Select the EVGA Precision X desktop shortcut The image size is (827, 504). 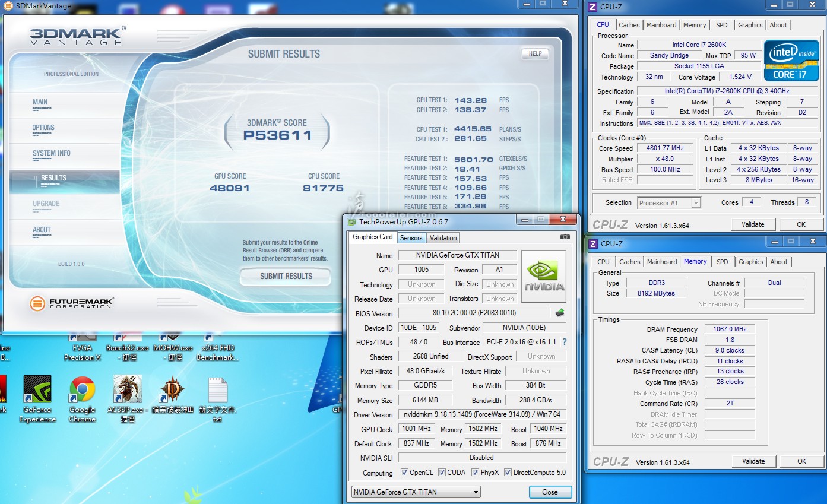(x=83, y=348)
